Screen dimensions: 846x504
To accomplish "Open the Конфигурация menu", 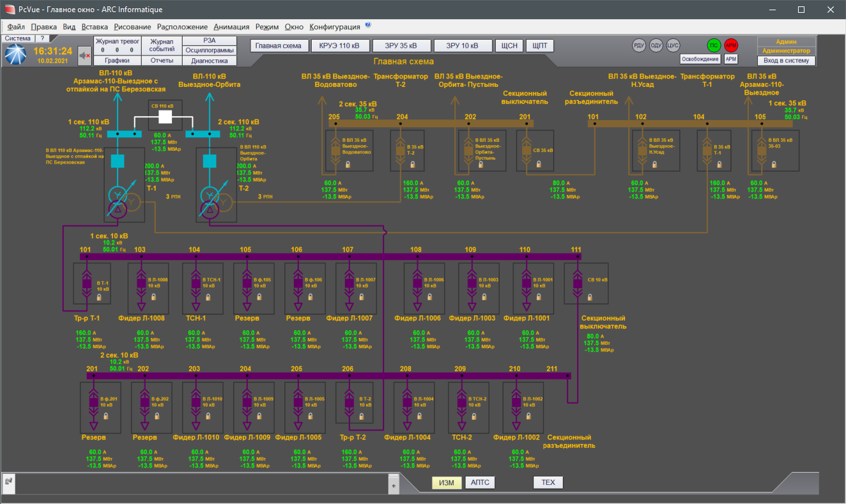I will (x=335, y=27).
